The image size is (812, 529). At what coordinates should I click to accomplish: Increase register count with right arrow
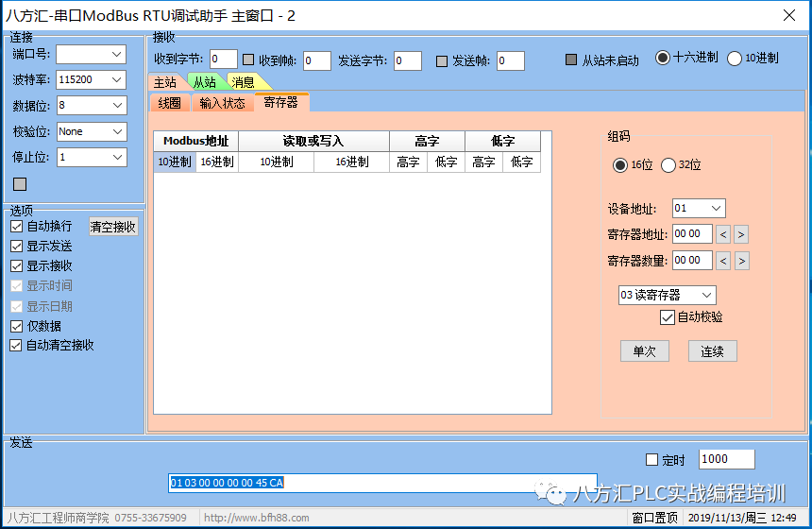pyautogui.click(x=741, y=261)
